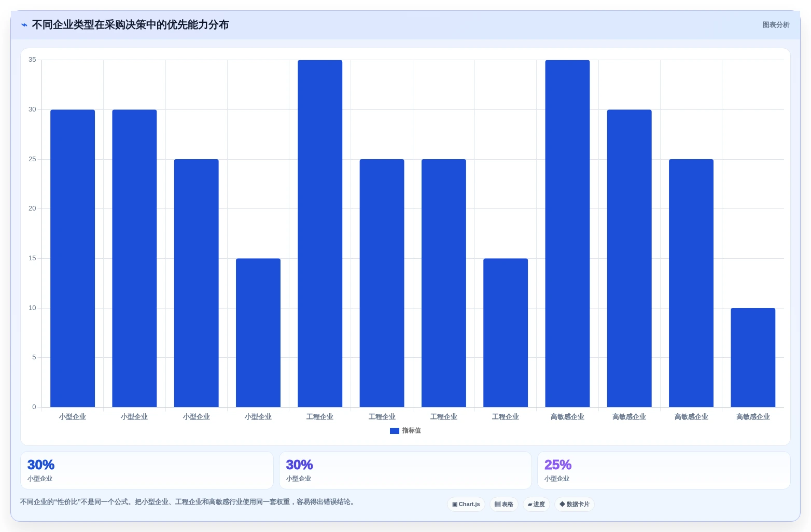Click the 高敏感企业 bar with value 10
Viewport: 811px width, 532px height.
pos(753,358)
